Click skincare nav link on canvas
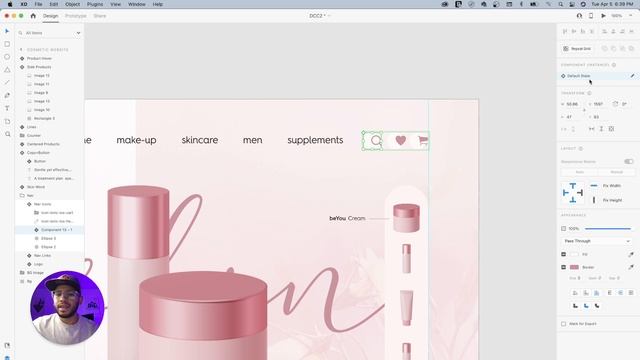 [200, 140]
